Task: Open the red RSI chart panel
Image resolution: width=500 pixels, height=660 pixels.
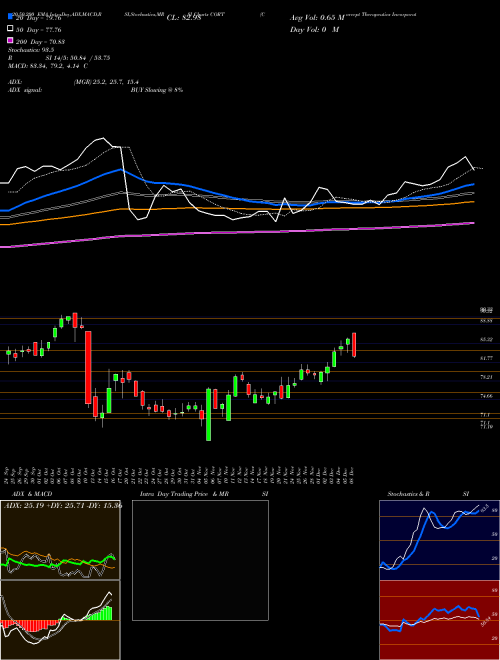Action: tap(439, 620)
